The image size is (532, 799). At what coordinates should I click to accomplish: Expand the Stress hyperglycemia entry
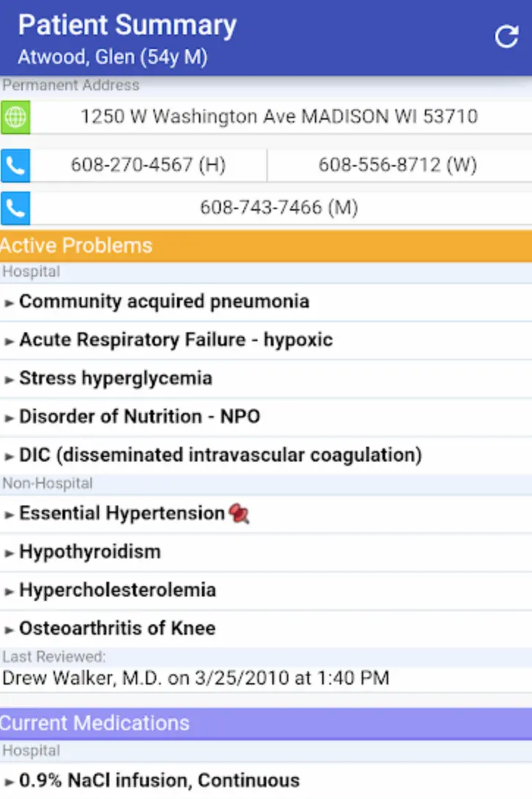(114, 378)
